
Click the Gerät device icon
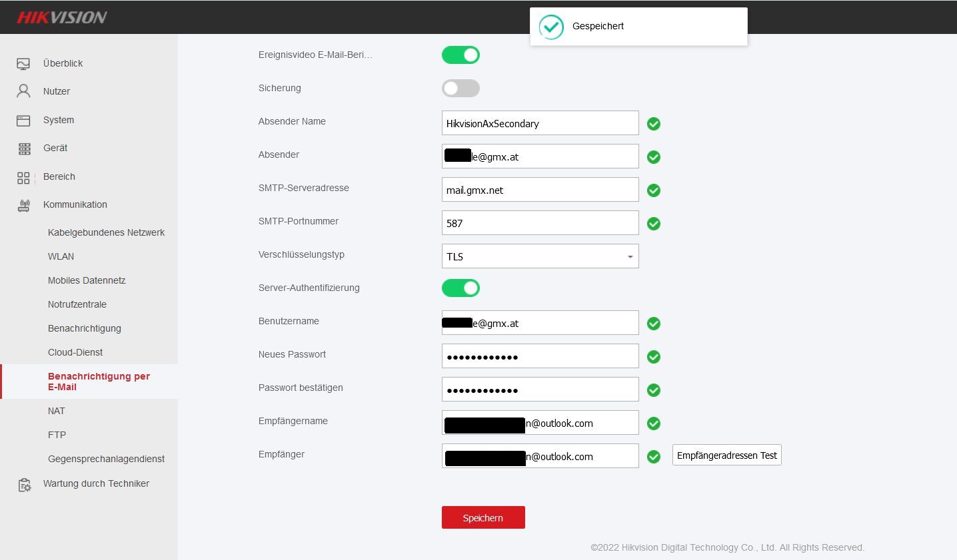click(x=24, y=148)
